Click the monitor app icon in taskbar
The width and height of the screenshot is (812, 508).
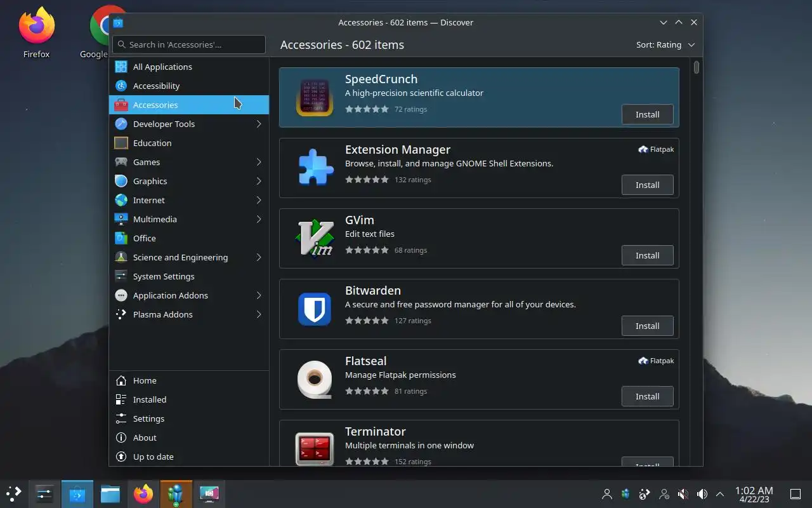209,493
